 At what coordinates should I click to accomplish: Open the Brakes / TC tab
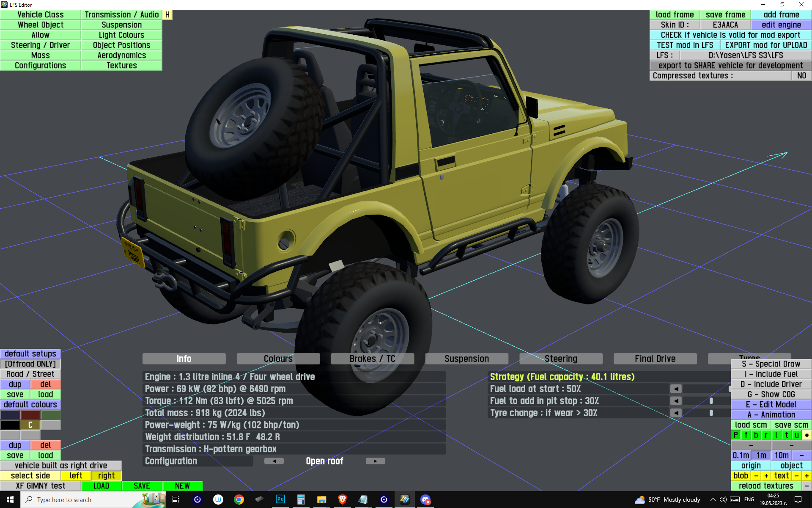click(x=372, y=359)
